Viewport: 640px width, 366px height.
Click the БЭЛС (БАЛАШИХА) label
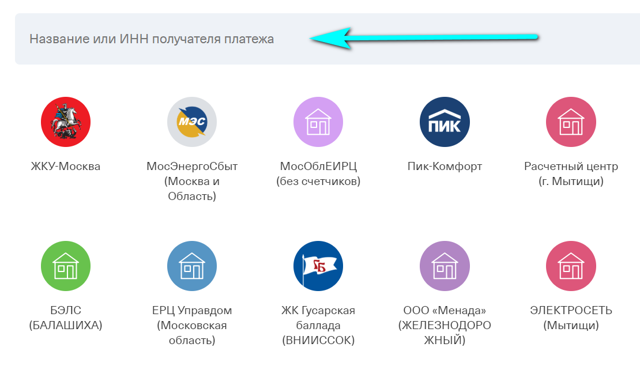pos(66,317)
